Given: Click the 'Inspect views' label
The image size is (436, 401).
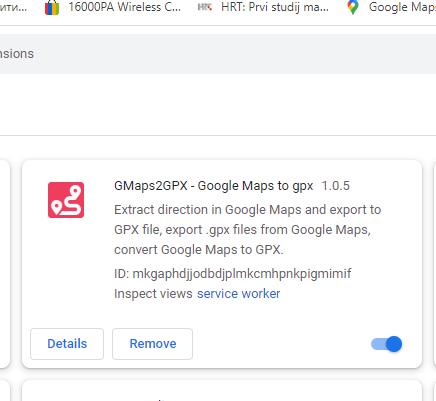Looking at the screenshot, I should click(x=153, y=294).
